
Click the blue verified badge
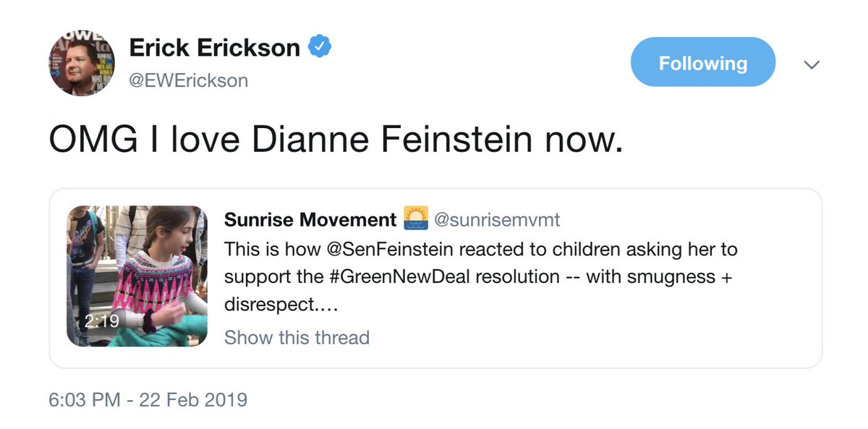click(320, 48)
